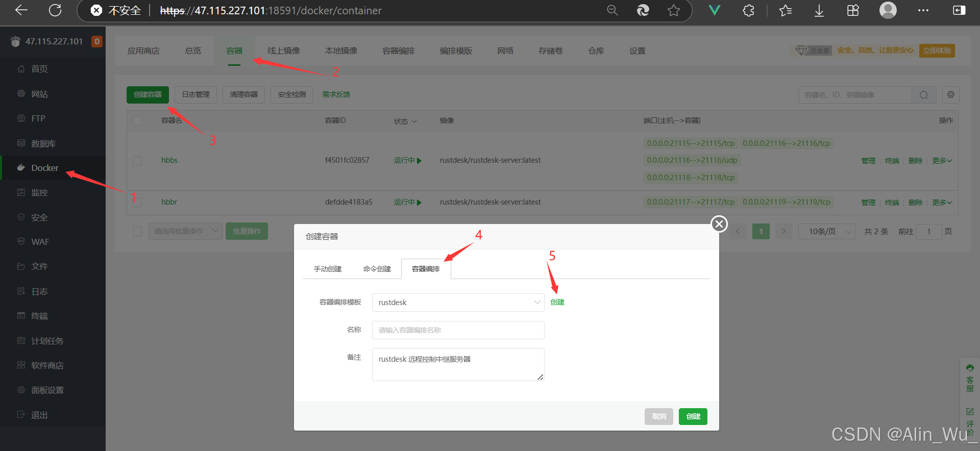Toggle the select-all checkbox in table header
This screenshot has height=451, width=980.
pyautogui.click(x=137, y=121)
